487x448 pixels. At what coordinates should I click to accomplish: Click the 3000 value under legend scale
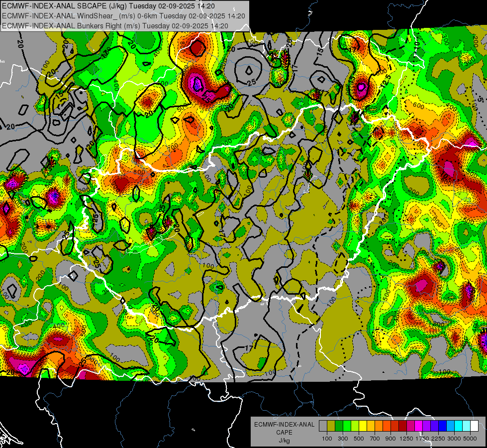(454, 439)
